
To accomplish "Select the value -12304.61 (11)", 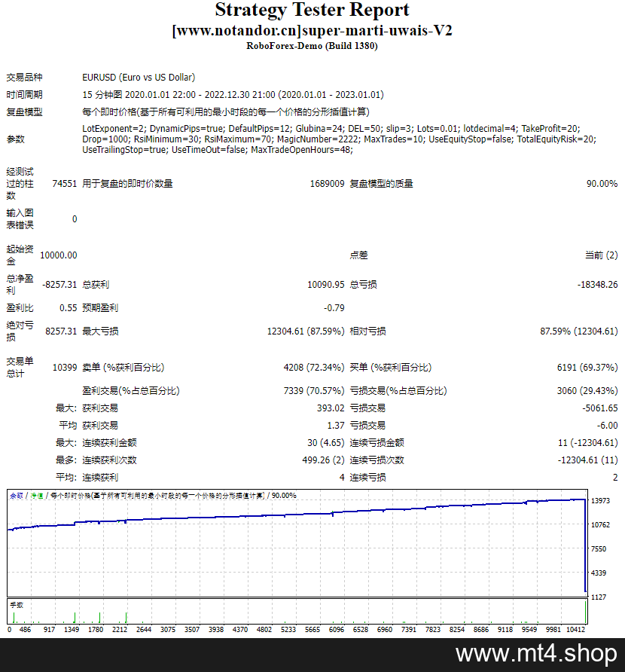I will click(588, 460).
